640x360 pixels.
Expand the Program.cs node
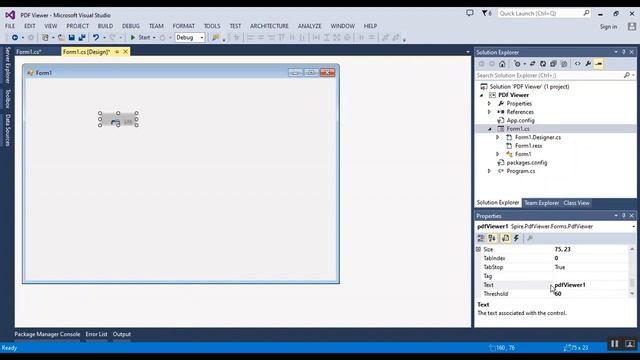click(489, 171)
